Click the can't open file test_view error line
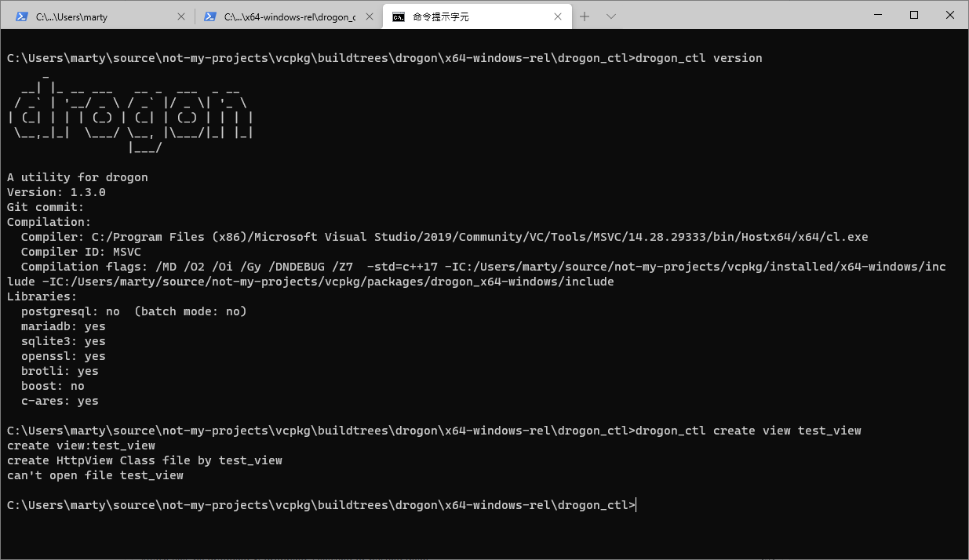The image size is (969, 560). 94,475
